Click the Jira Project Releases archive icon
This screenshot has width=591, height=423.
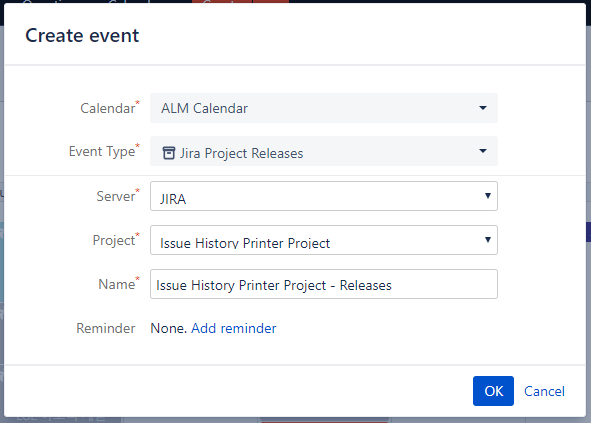pyautogui.click(x=168, y=153)
